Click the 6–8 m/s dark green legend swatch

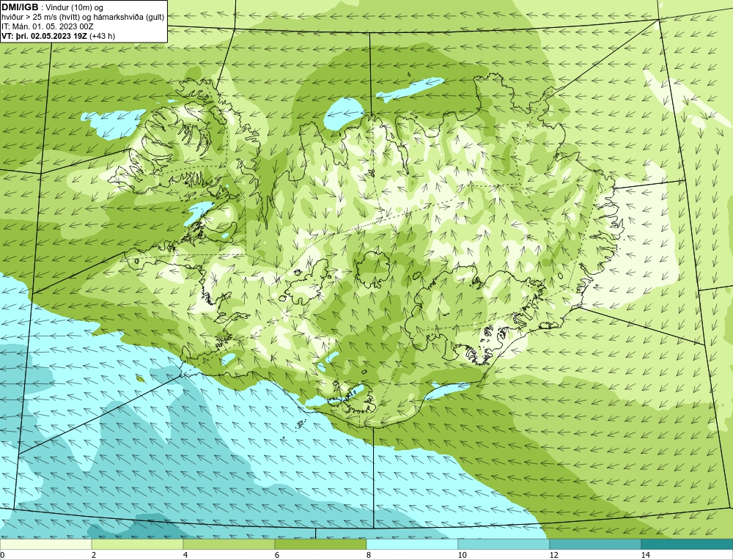[x=321, y=544]
